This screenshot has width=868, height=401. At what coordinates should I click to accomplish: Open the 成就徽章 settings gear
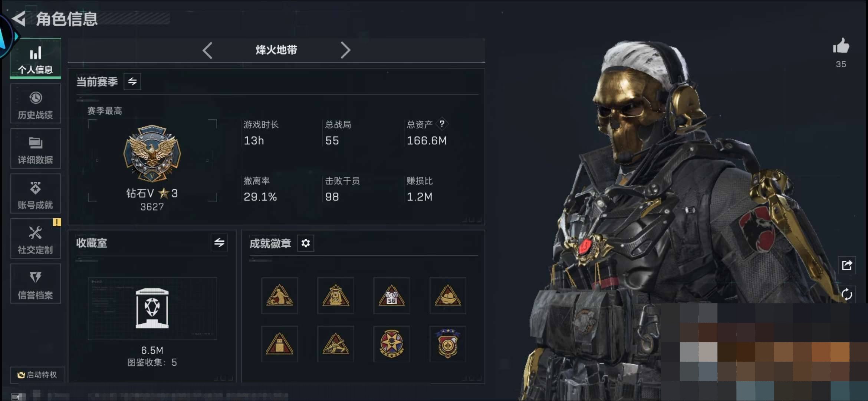pos(306,243)
